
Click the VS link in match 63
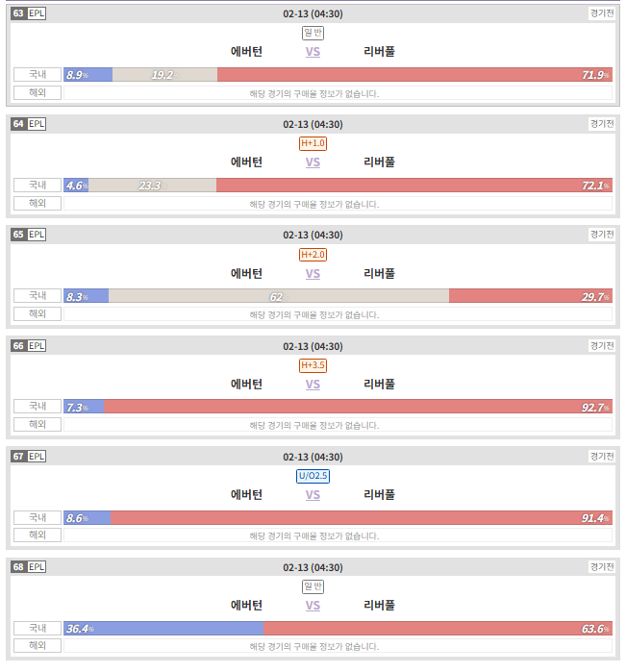click(313, 52)
